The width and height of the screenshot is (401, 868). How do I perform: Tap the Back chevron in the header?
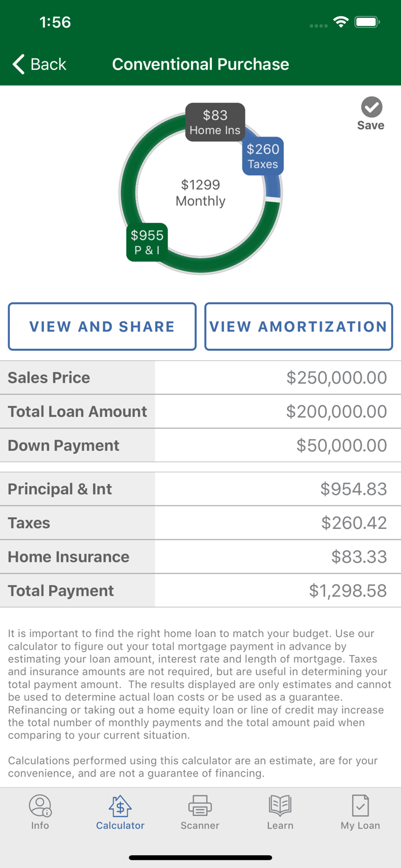pos(17,64)
